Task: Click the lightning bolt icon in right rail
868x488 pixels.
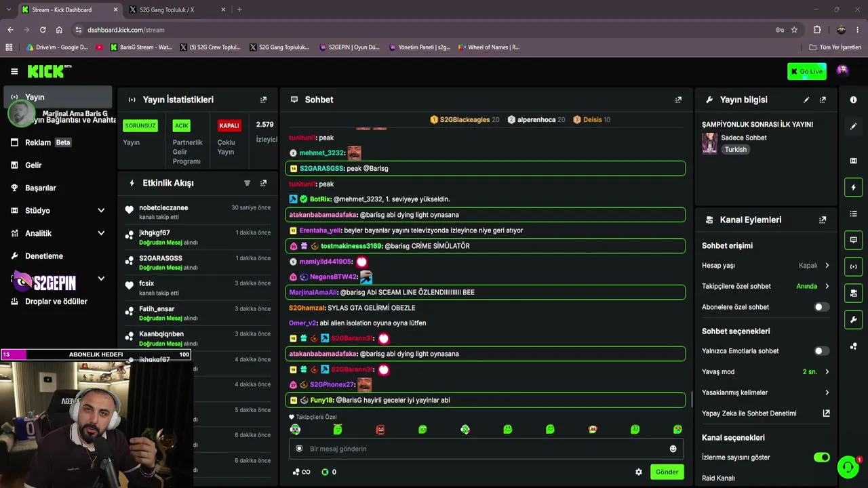Action: tap(853, 187)
